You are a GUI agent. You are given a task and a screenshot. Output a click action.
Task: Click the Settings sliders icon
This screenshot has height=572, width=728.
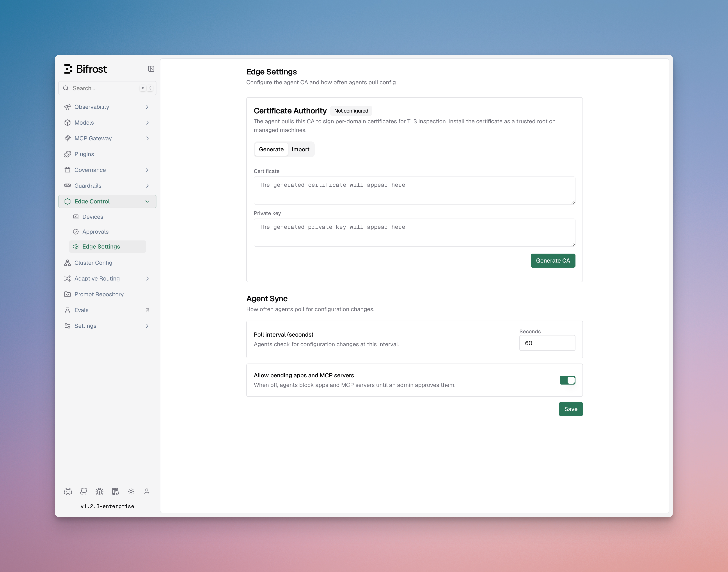[67, 326]
